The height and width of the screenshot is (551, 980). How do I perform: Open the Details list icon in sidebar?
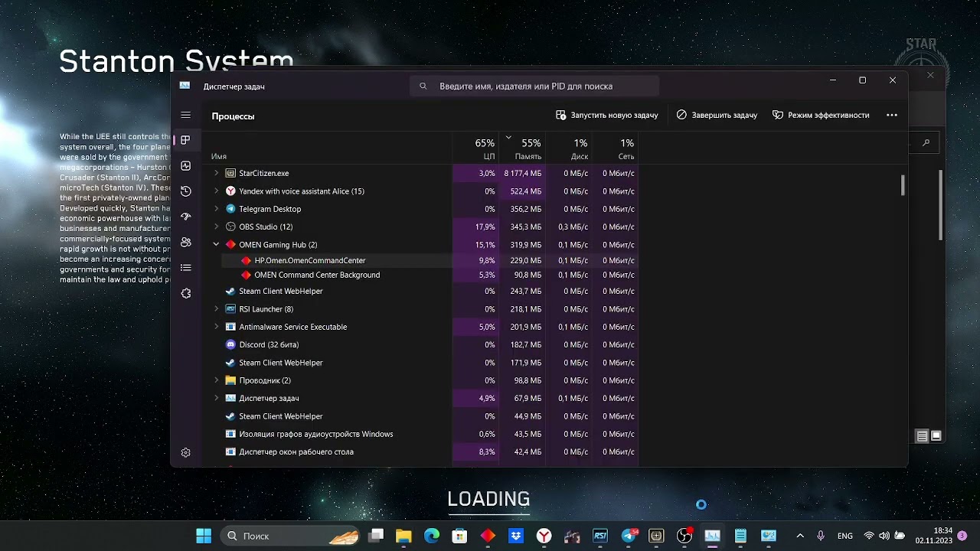185,268
